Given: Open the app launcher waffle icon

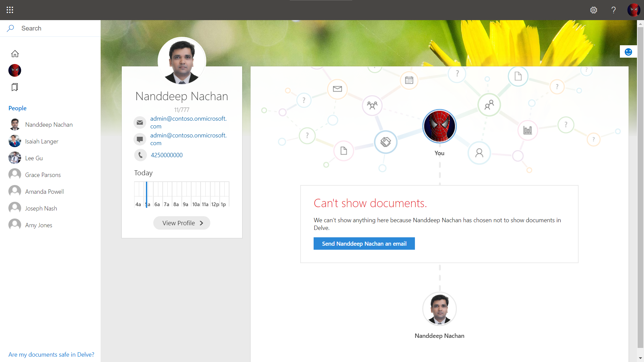Looking at the screenshot, I should click(10, 10).
